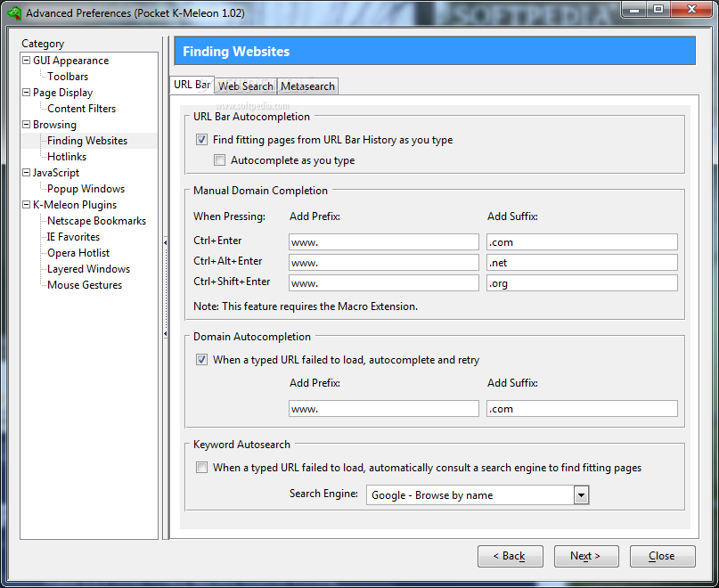Click the Back button
Viewport: 719px width, 588px height.
(511, 556)
